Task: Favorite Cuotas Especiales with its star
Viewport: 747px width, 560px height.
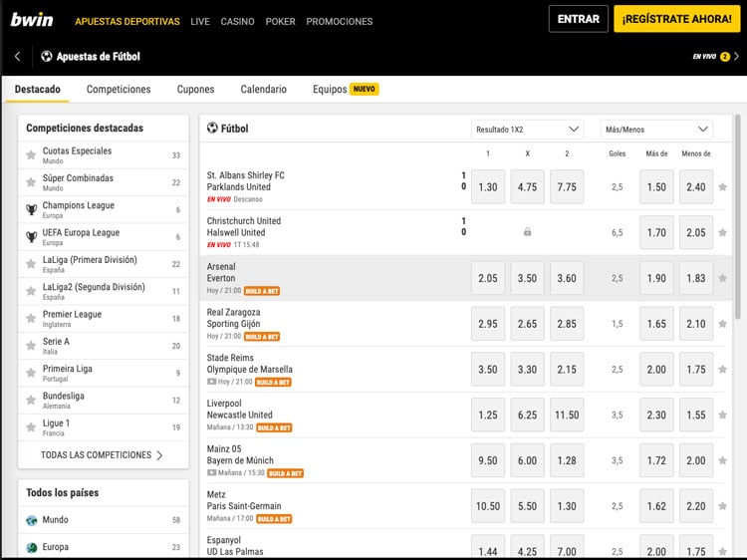Action: [x=31, y=154]
